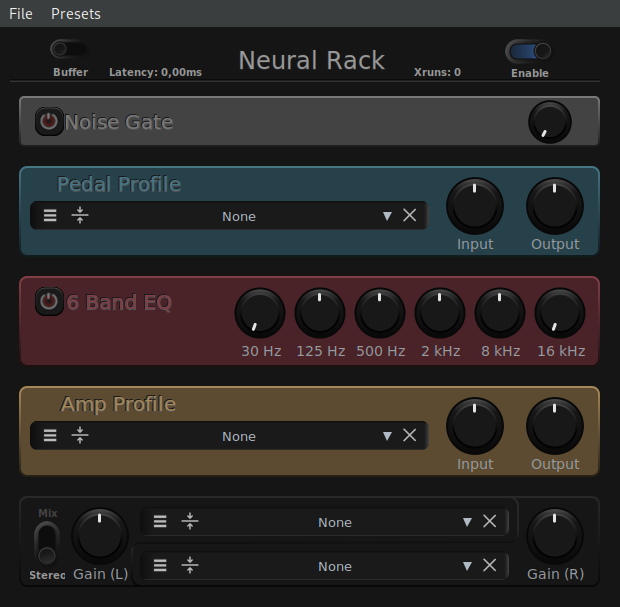Click the 2 kHz EQ knob
The height and width of the screenshot is (607, 620).
click(x=440, y=312)
